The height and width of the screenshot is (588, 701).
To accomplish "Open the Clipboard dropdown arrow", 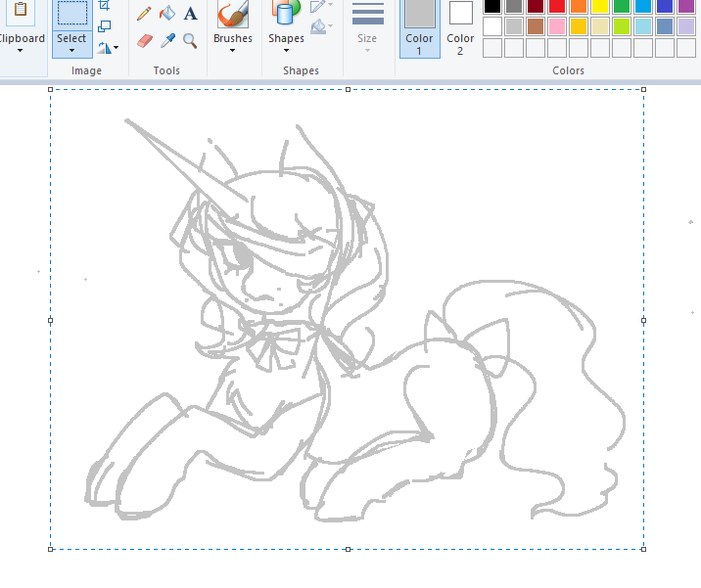I will pyautogui.click(x=20, y=51).
